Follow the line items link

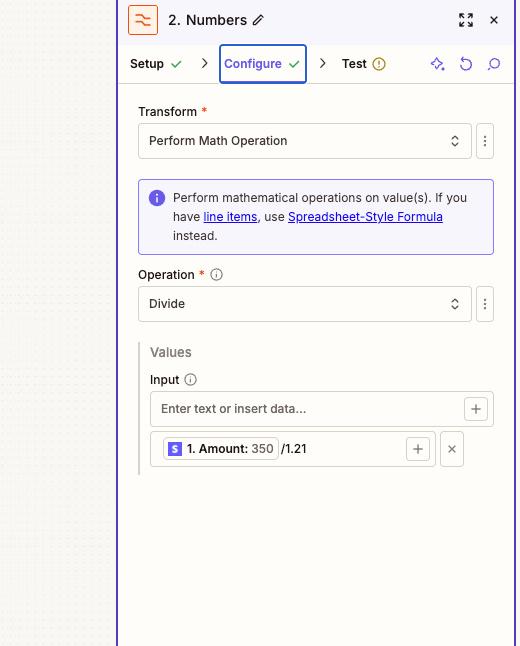230,217
